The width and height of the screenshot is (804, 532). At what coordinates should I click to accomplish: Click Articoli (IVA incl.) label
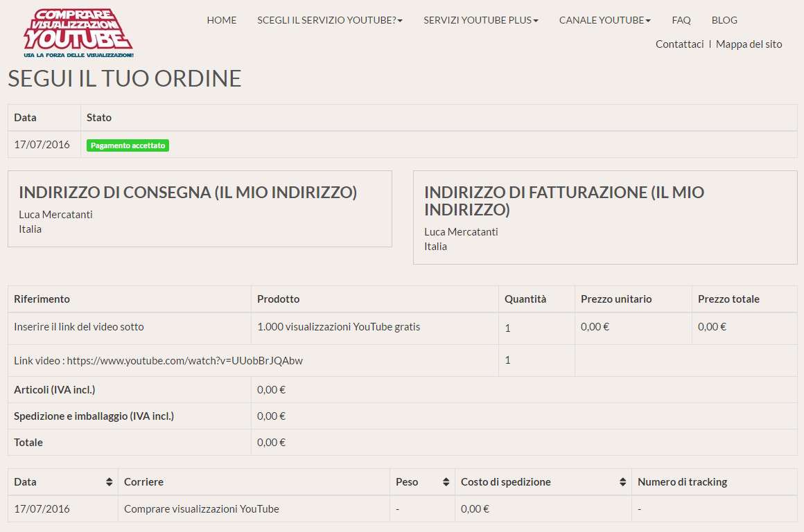click(x=54, y=389)
